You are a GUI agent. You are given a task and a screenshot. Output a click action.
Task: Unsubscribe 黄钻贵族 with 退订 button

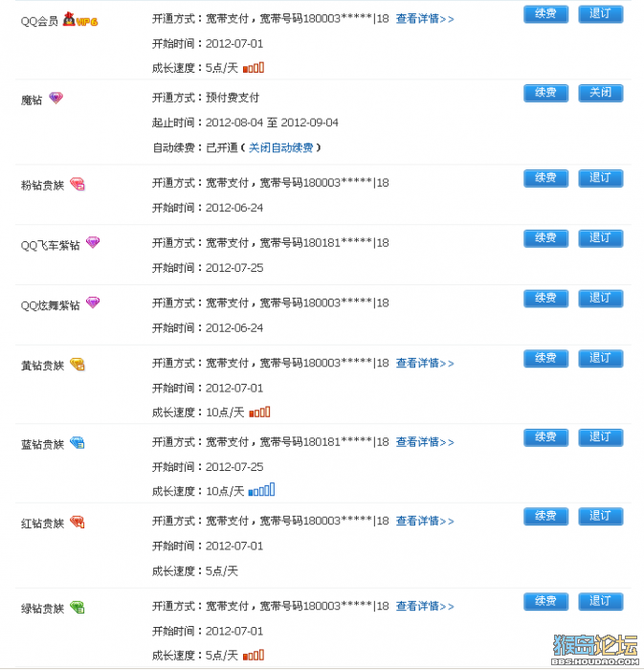click(600, 359)
